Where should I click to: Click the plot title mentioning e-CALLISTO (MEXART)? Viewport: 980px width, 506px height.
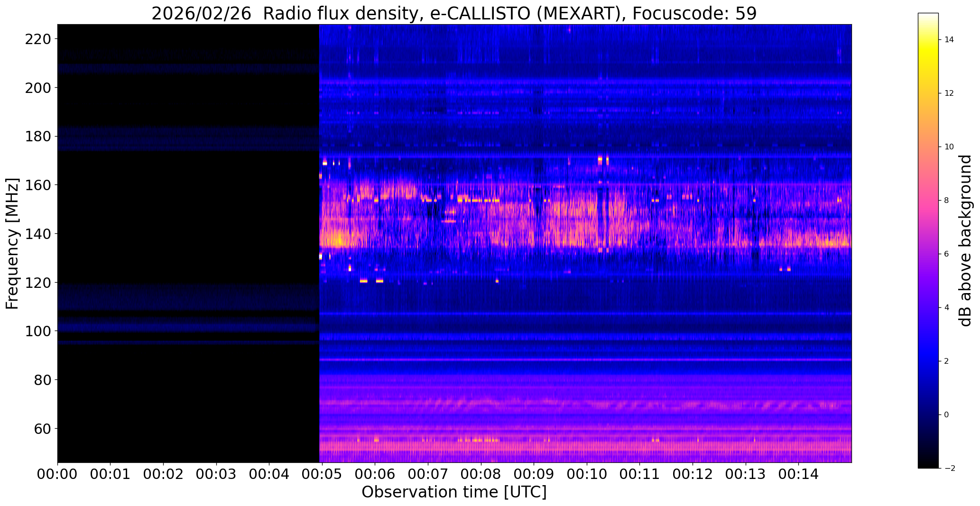click(454, 14)
